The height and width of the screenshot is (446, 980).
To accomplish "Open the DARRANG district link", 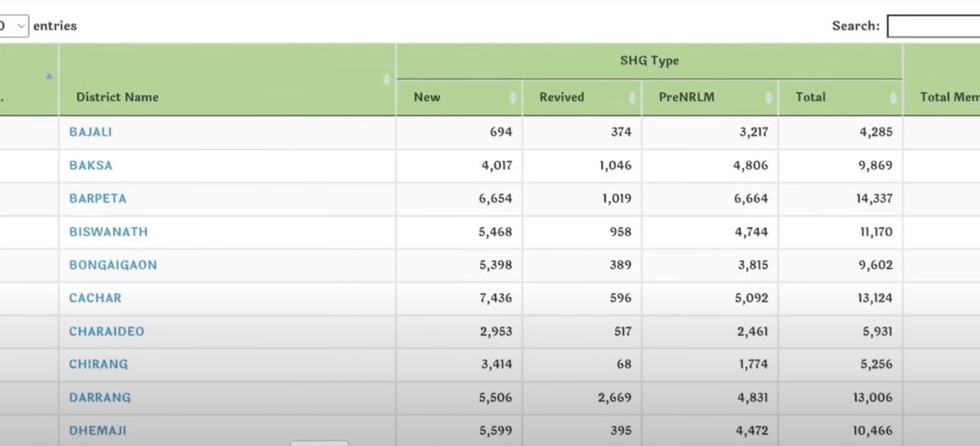I will (x=100, y=398).
